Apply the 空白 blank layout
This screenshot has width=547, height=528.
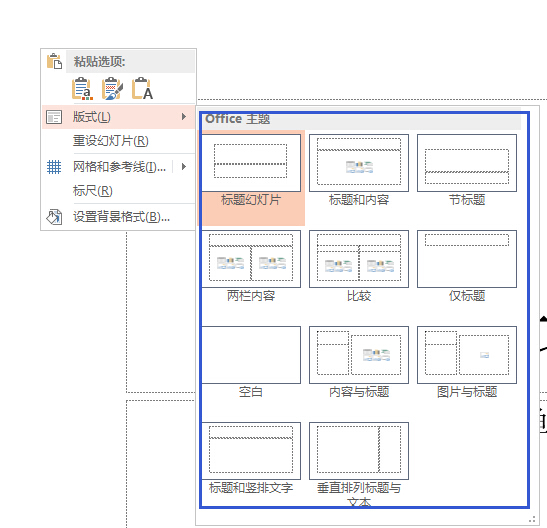(251, 362)
